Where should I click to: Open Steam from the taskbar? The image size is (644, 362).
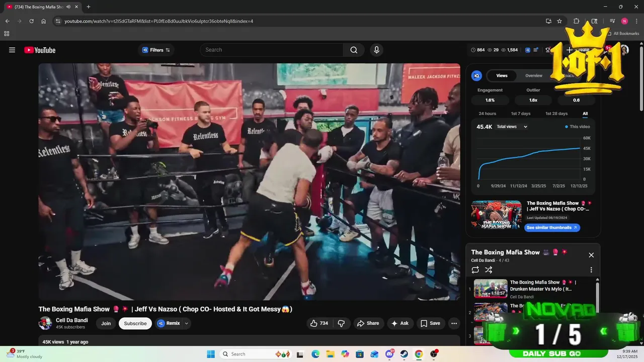(404, 354)
